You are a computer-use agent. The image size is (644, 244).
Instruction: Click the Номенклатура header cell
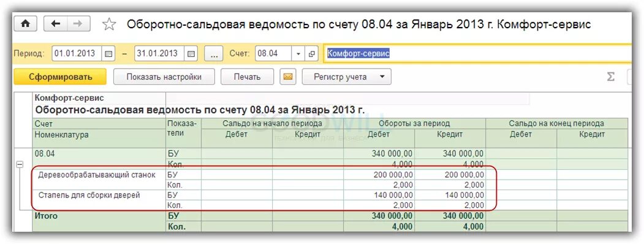coord(99,138)
